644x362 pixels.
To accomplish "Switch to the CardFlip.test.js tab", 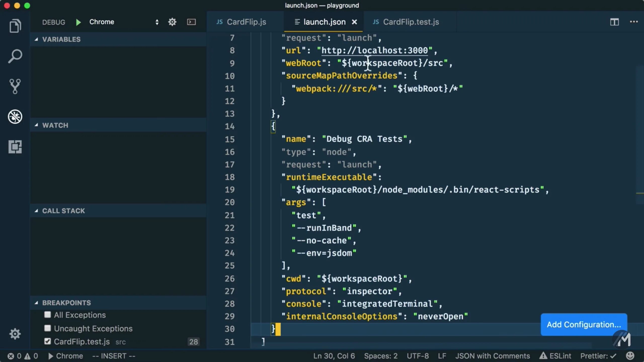I will tap(411, 22).
